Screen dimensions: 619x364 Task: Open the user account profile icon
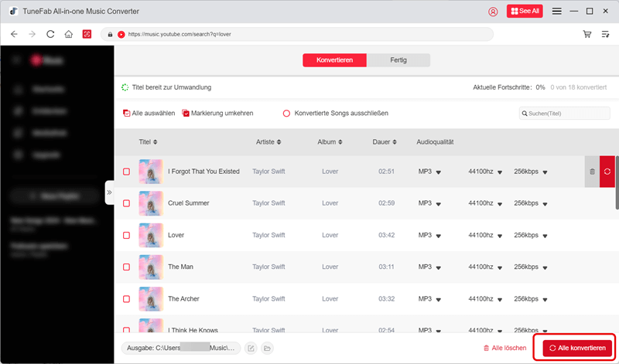click(x=493, y=12)
